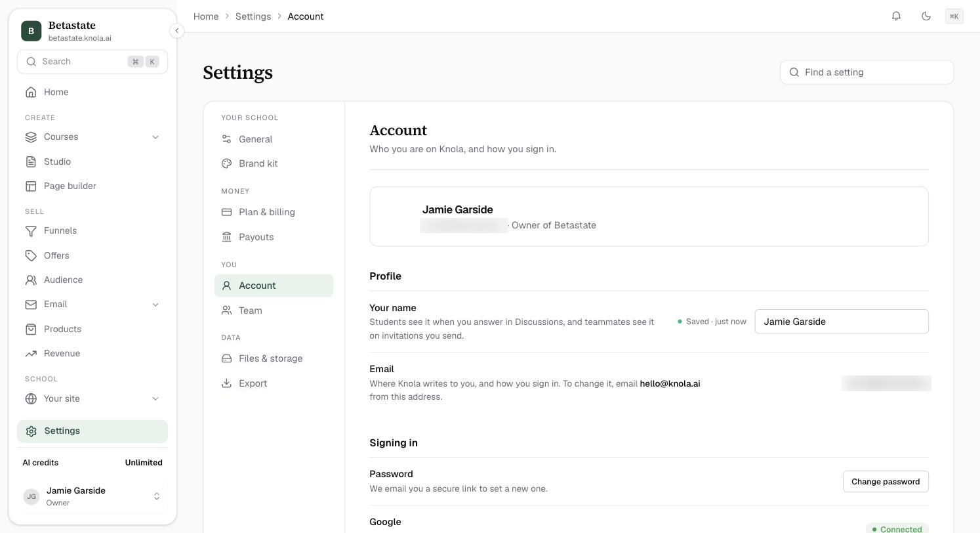Screen dimensions: 980x533
Task: Open Files & storage settings
Action: (274, 358)
